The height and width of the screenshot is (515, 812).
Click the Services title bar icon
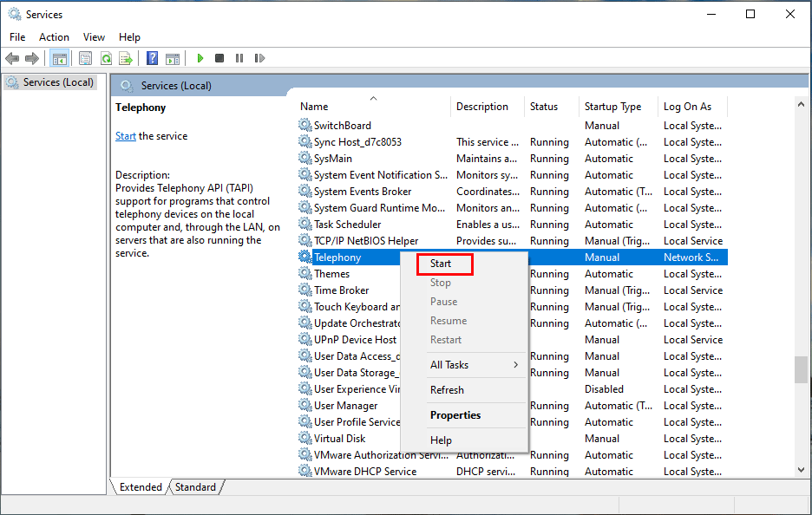point(15,14)
